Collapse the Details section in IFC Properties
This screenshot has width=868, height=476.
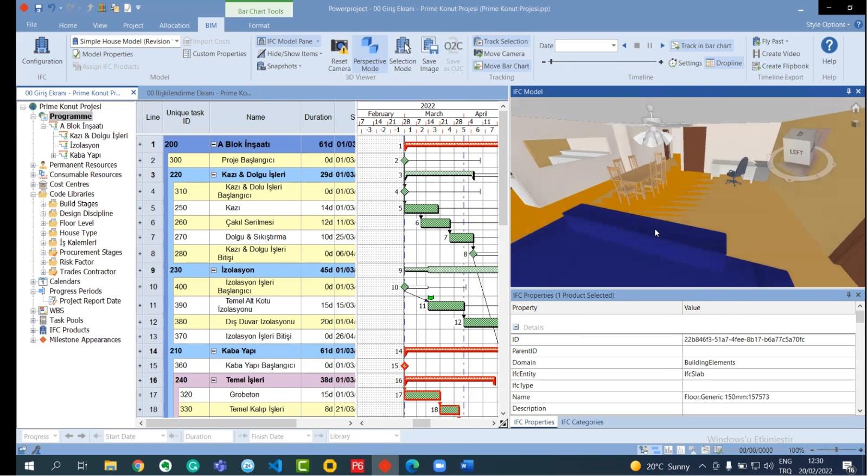click(516, 327)
